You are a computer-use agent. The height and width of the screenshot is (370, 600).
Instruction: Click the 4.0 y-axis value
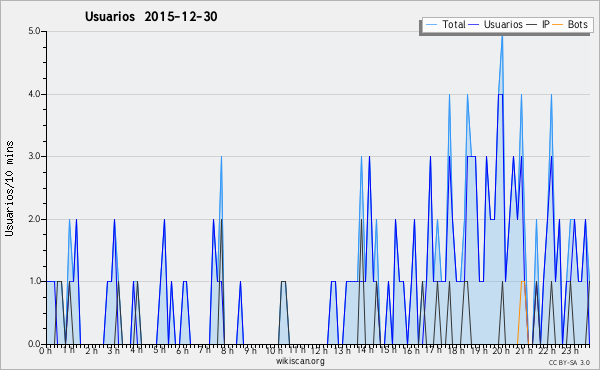tap(34, 94)
